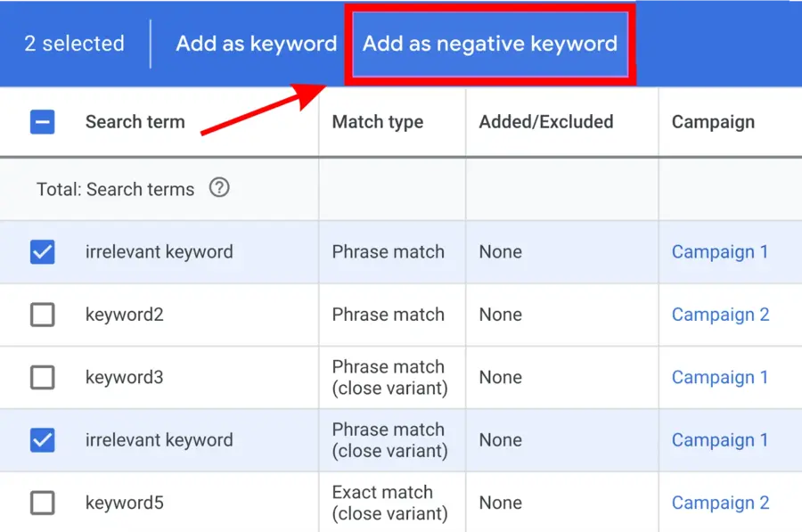Screen dimensions: 802x532
Task: Click the 2 selected label
Action: click(74, 44)
